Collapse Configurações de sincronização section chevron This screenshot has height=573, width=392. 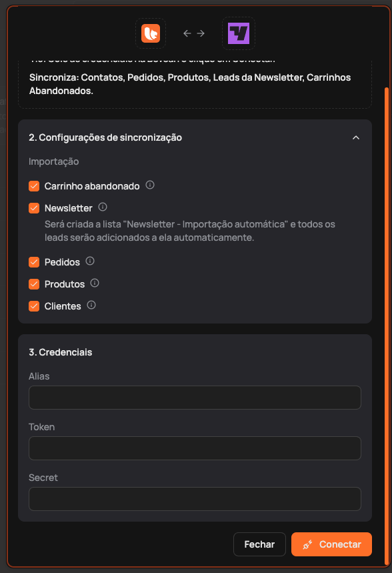coord(356,138)
